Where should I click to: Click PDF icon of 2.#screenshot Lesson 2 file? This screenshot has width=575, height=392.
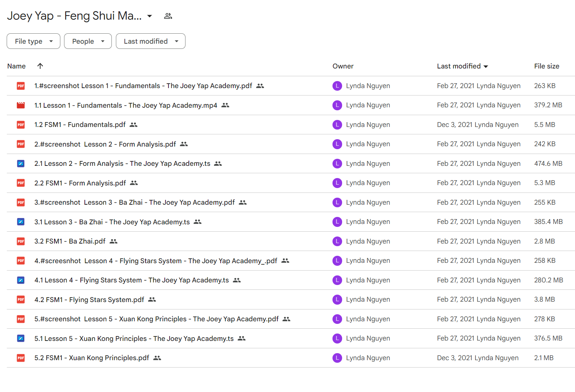pos(21,144)
